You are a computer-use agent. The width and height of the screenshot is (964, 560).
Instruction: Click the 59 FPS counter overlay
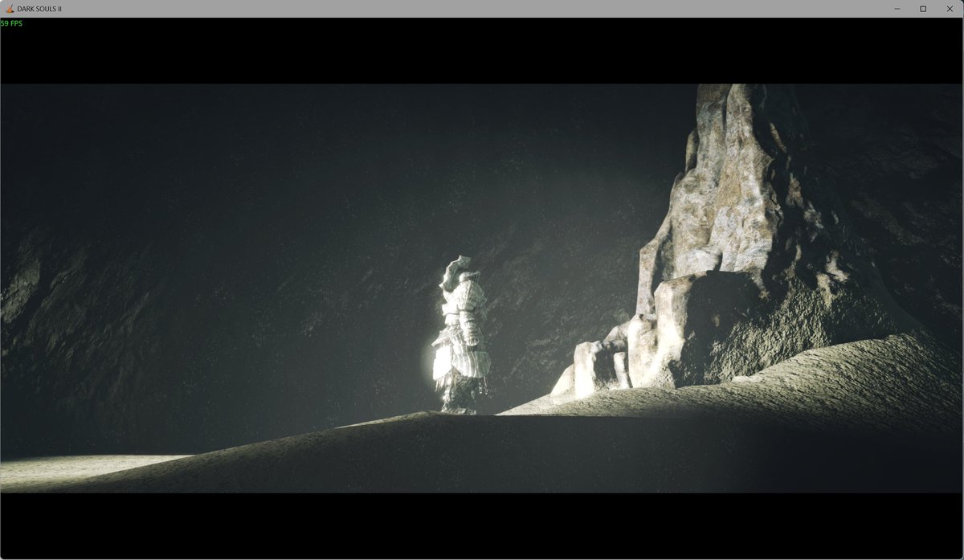tap(12, 23)
